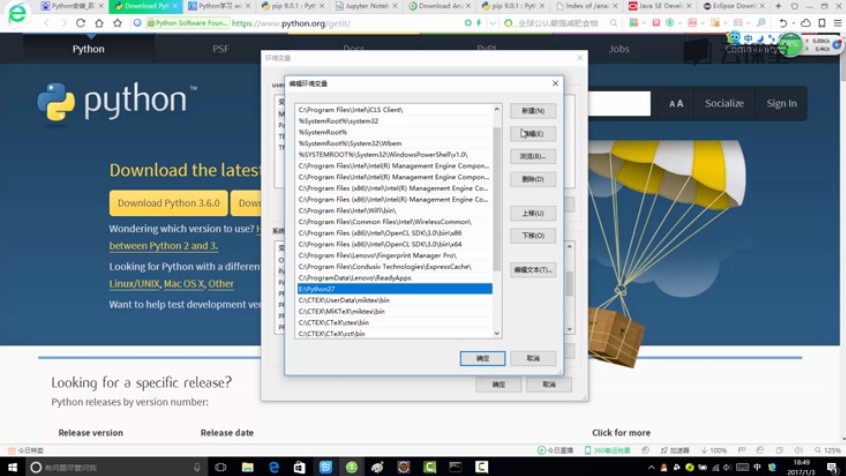The image size is (846, 476).
Task: Open the PSF top navigation tab
Action: pyautogui.click(x=220, y=49)
